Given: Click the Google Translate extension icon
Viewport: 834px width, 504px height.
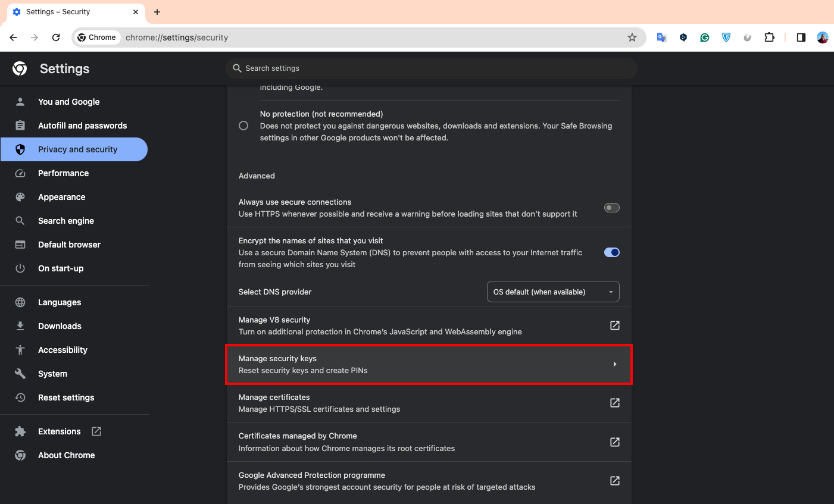Looking at the screenshot, I should click(661, 37).
